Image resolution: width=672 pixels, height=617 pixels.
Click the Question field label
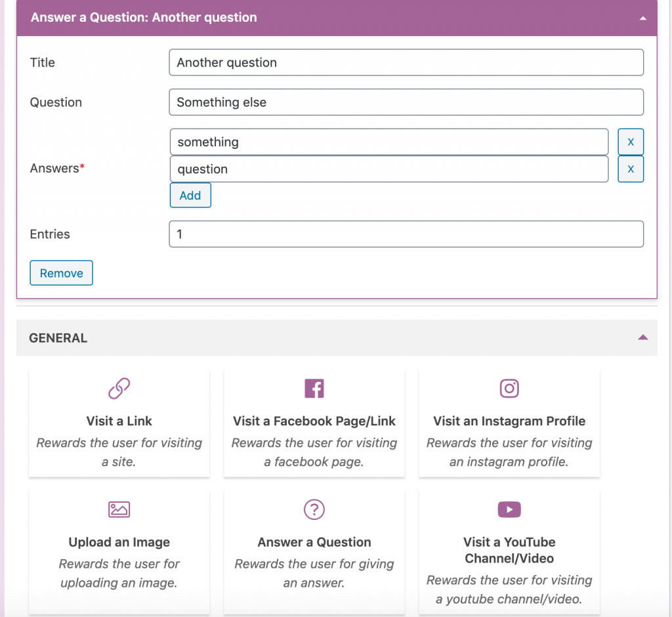tap(56, 102)
